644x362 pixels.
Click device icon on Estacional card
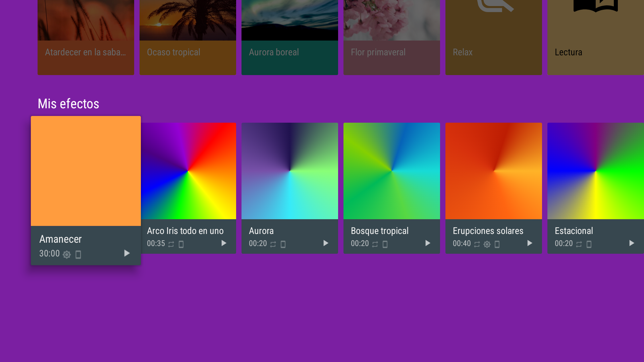coord(589,244)
